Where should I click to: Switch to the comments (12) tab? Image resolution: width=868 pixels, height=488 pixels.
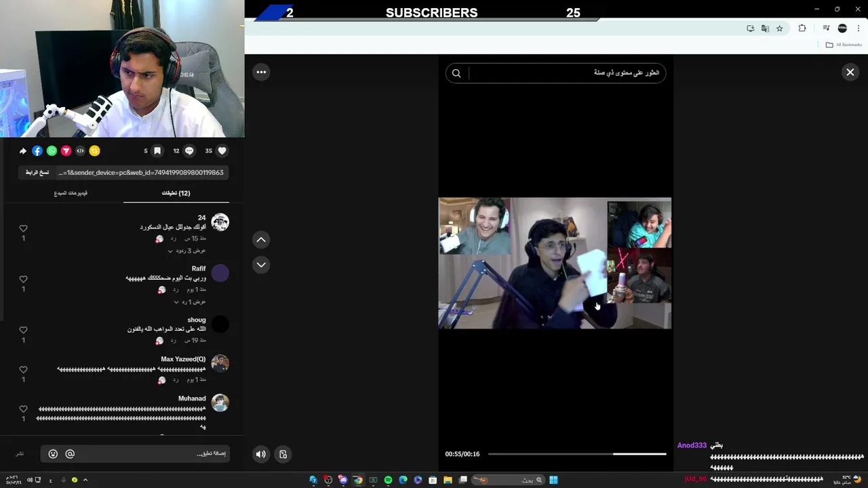click(x=176, y=193)
